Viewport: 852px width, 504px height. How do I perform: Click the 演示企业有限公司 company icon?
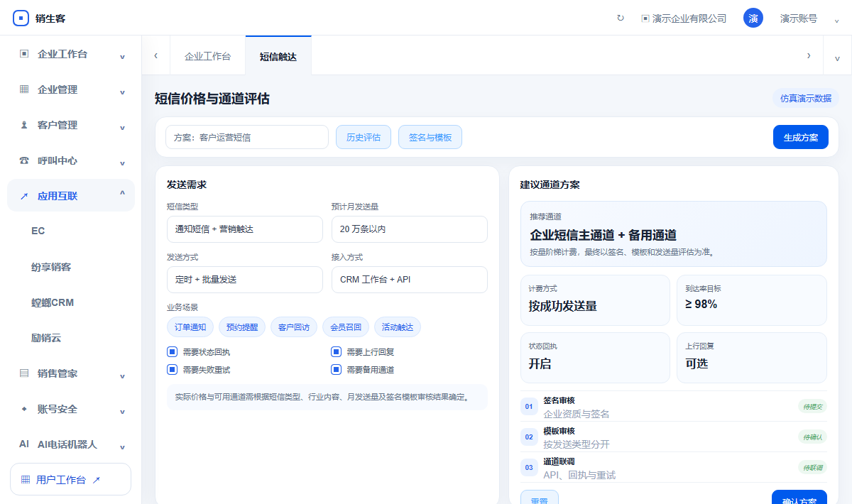645,18
